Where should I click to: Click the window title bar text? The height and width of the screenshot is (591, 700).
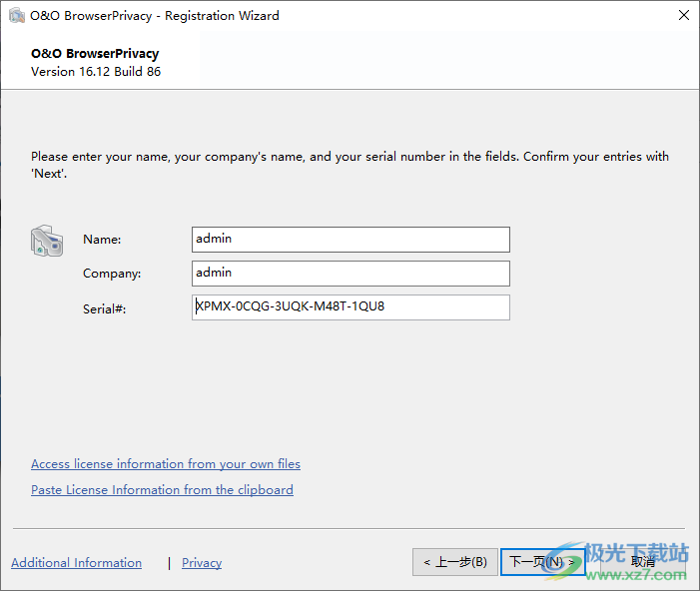[155, 16]
